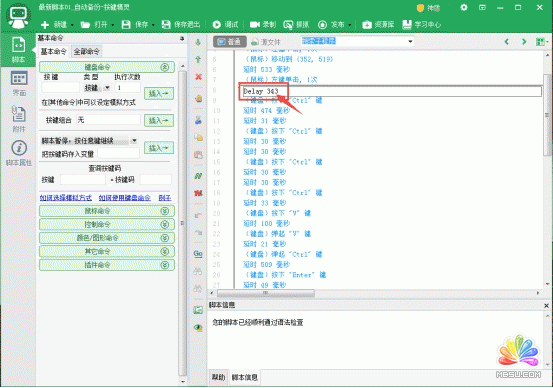Switch to the 源文件 source view tab

click(x=266, y=42)
